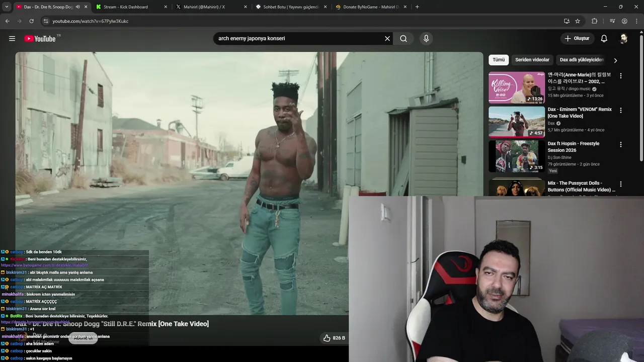Select the Dax adlı yükleyiciden chip
This screenshot has height=362, width=644.
[x=582, y=60]
